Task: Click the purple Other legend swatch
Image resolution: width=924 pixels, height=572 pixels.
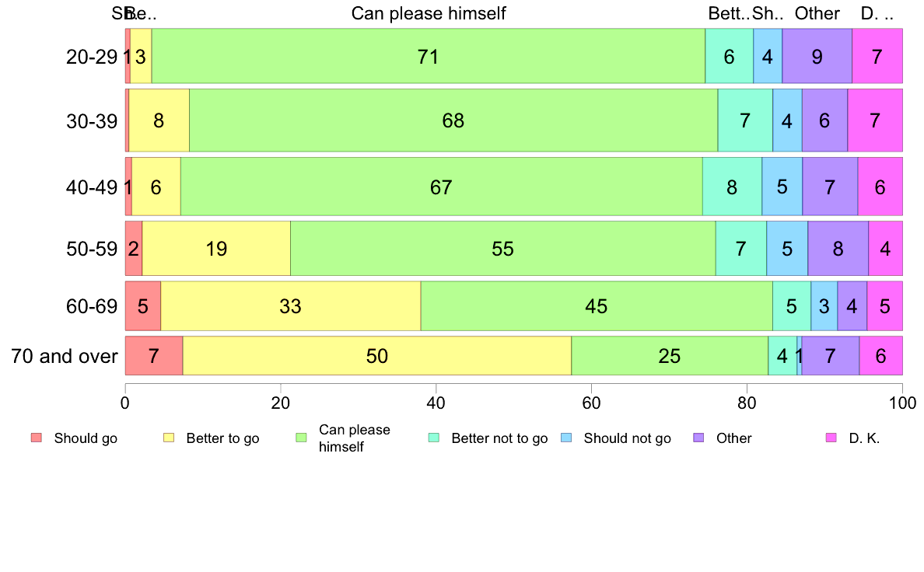Action: click(699, 438)
